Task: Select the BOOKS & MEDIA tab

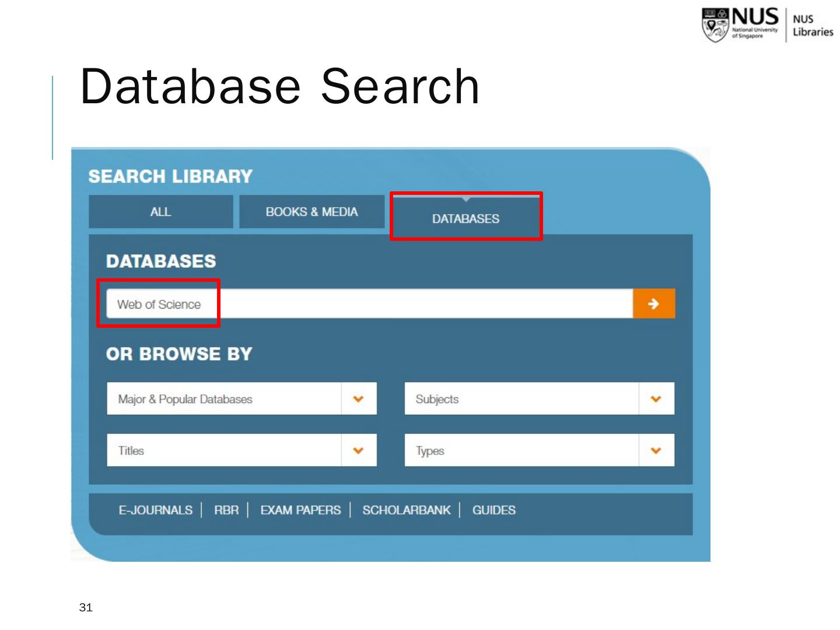Action: point(311,212)
